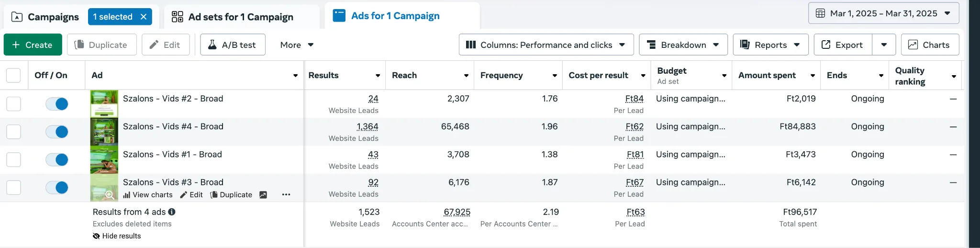
Task: Click the A/B test flask icon
Action: tap(212, 45)
